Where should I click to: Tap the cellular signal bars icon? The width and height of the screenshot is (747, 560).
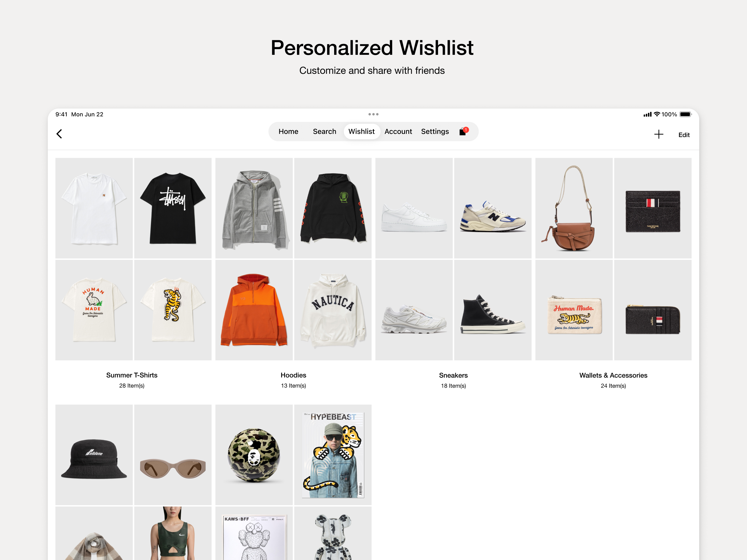coord(647,114)
